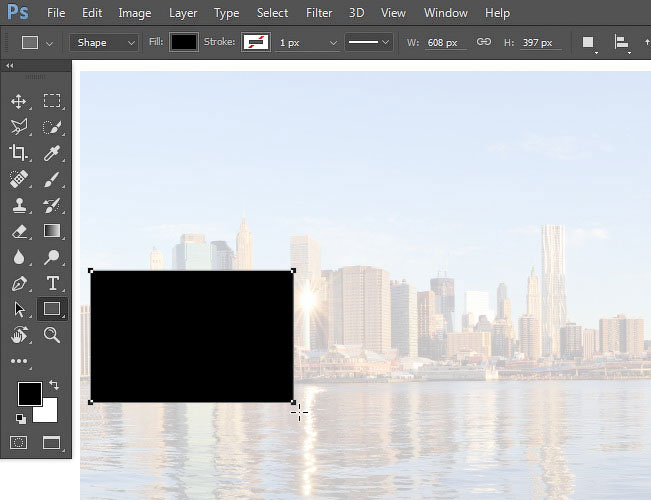
Task: Open the tool preset picker dropdown
Action: (x=49, y=43)
